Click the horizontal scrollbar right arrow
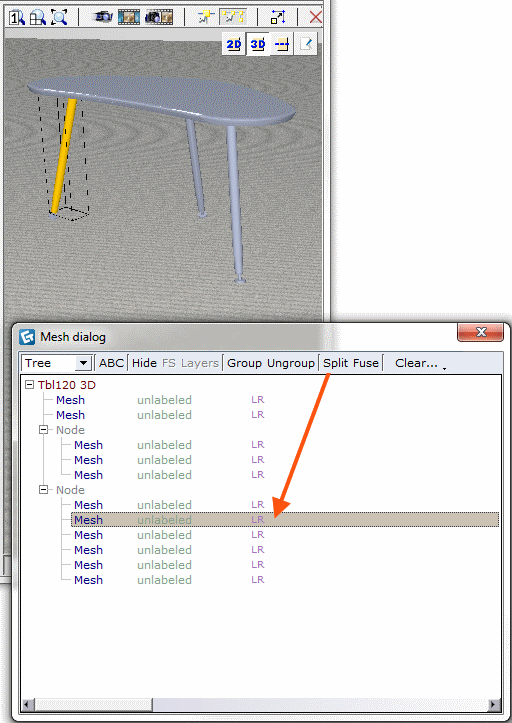The height and width of the screenshot is (723, 512). 494,705
